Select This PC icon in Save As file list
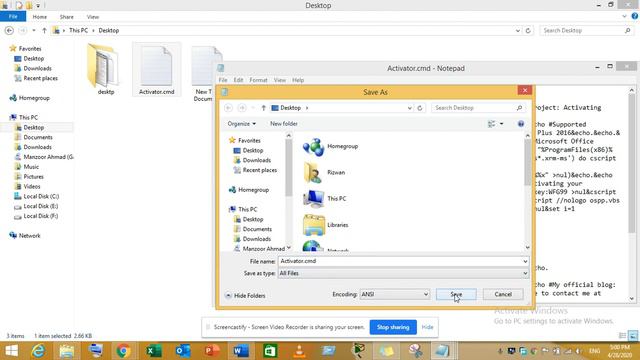 (324, 198)
